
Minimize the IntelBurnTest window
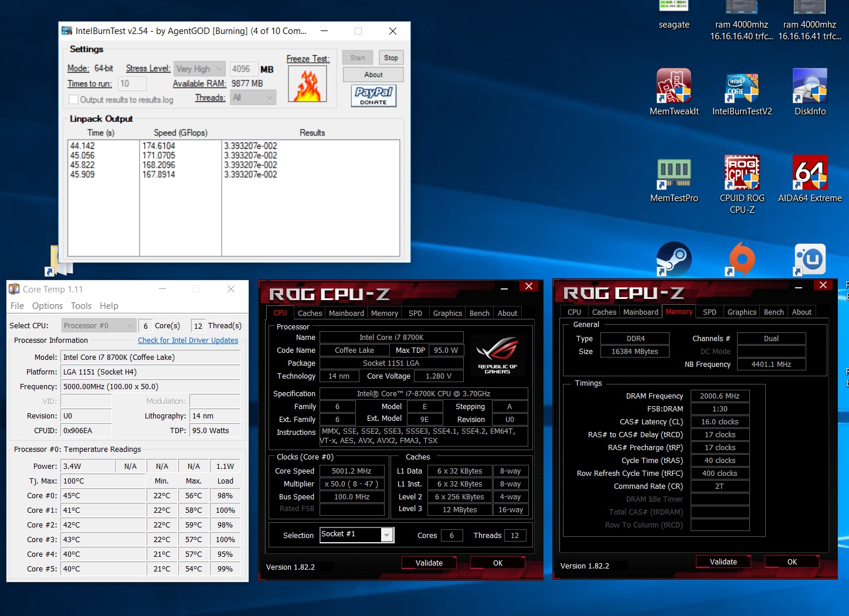(x=324, y=31)
